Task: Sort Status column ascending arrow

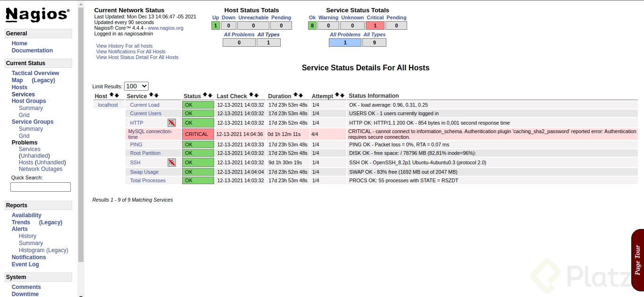Action: 205,95
